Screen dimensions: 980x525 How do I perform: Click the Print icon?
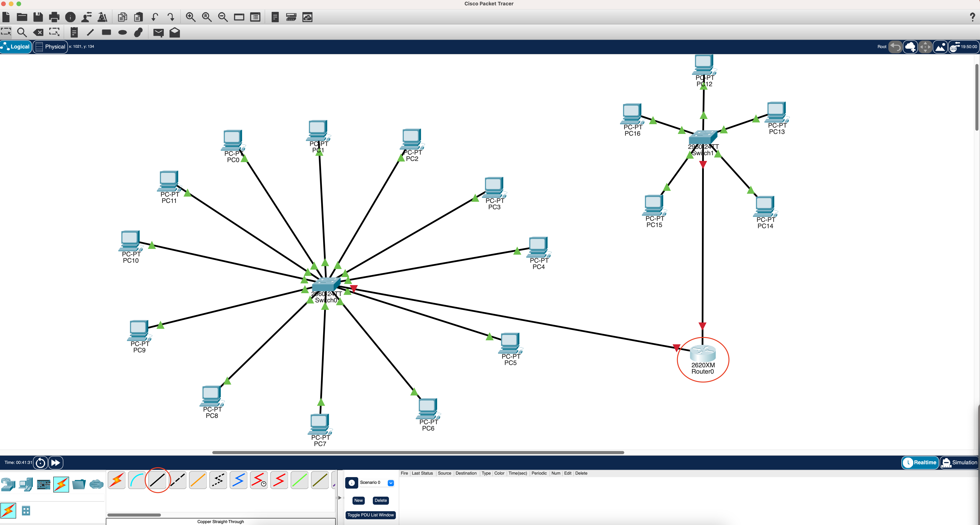[x=54, y=17]
